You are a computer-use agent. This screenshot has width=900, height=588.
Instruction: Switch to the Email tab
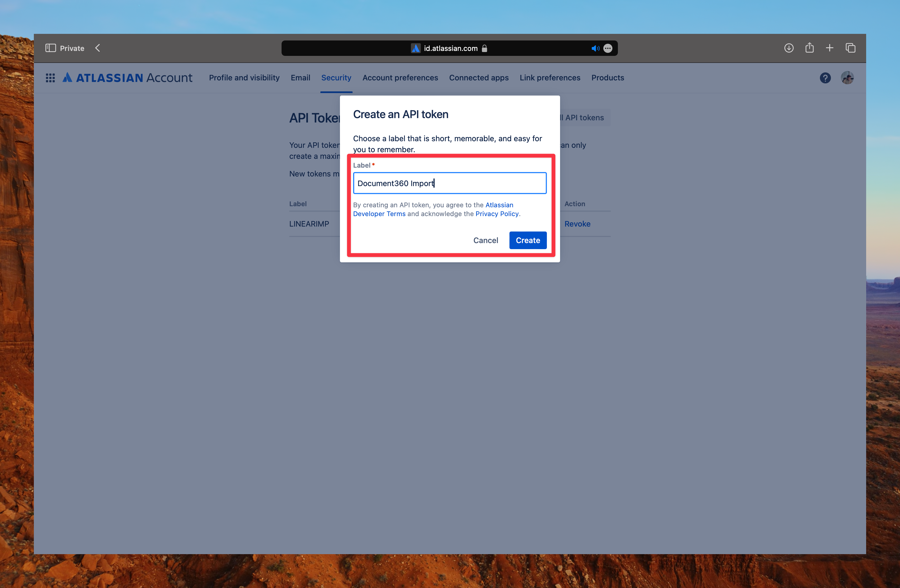[300, 78]
